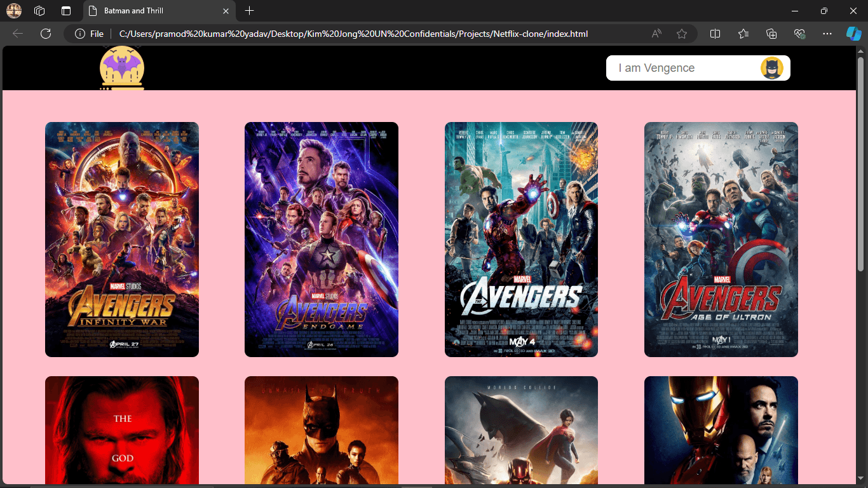Open Settings and more ellipsis menu
The width and height of the screenshot is (868, 488).
click(827, 34)
